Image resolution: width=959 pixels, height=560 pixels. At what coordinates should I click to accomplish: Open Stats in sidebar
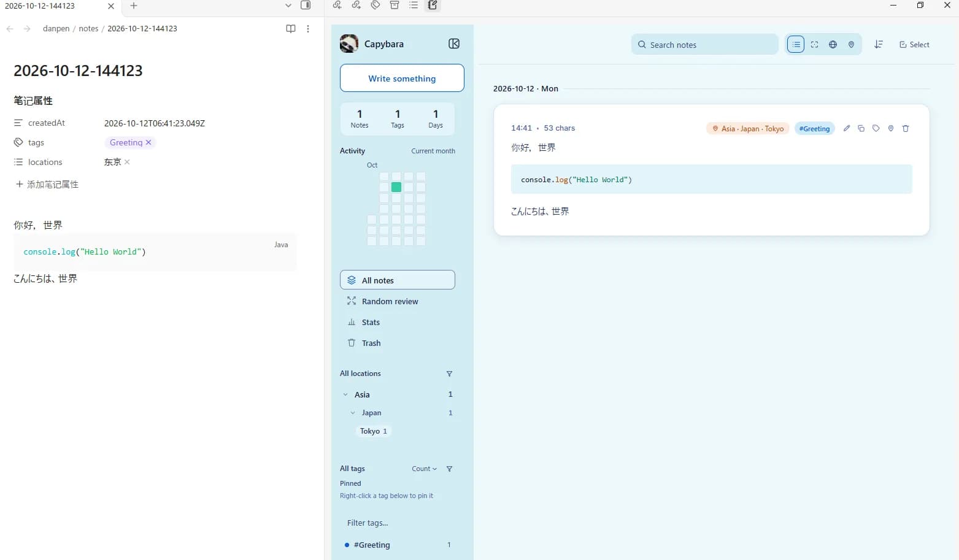[398, 322]
